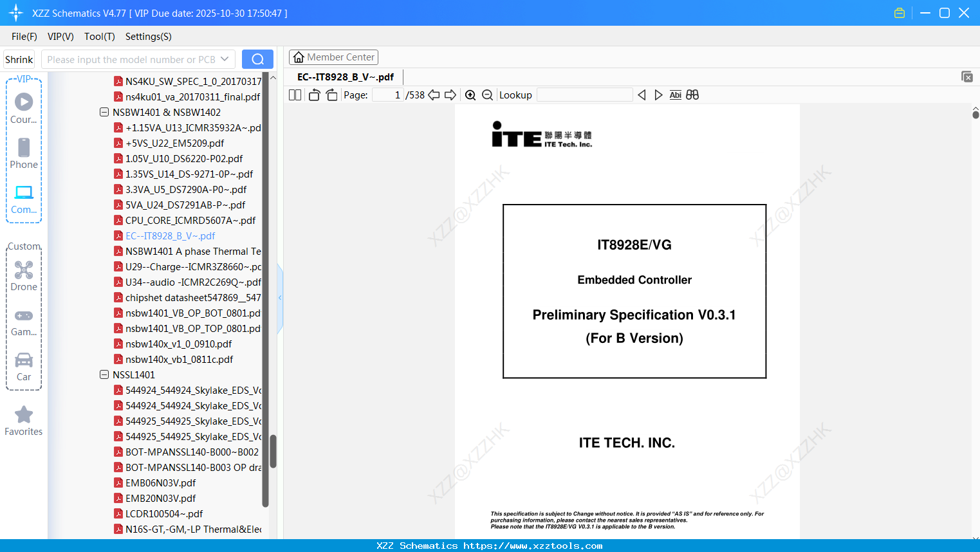Click the XZZ Schematics app logo
This screenshot has width=980, height=552.
coord(16,13)
